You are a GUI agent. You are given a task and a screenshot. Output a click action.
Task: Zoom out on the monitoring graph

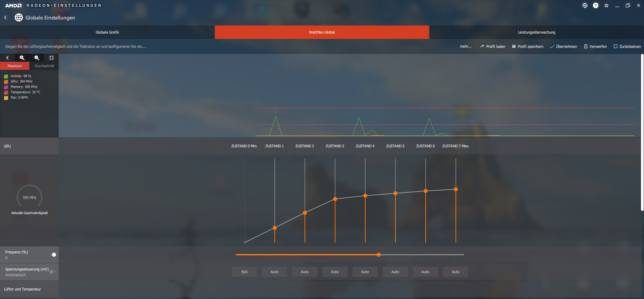(x=37, y=58)
